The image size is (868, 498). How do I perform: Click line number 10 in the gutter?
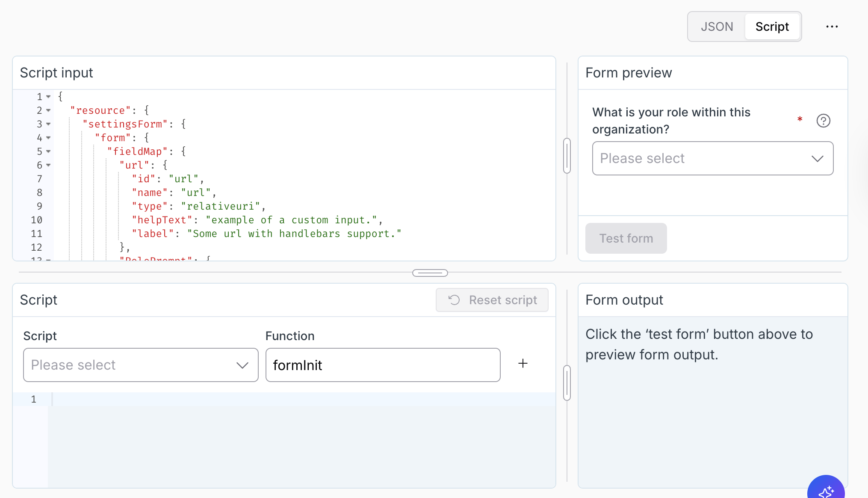point(36,220)
